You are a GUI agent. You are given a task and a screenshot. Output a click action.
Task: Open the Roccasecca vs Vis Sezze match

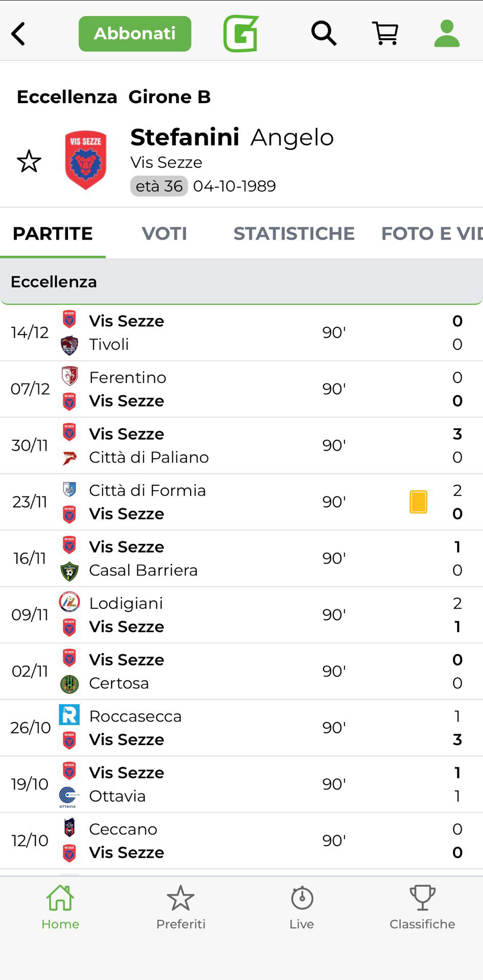click(241, 728)
